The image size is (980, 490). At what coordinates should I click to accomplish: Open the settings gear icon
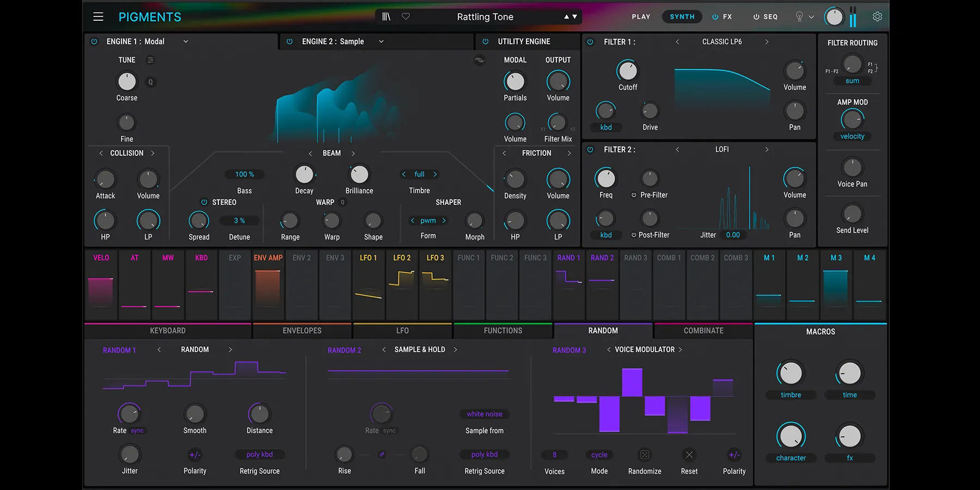pos(877,17)
